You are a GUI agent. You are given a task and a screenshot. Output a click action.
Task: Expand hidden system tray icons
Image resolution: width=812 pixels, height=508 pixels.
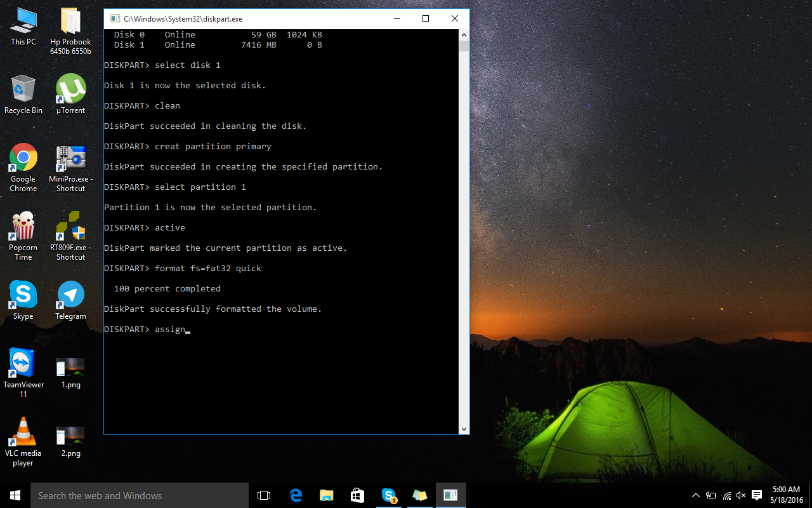pos(696,495)
